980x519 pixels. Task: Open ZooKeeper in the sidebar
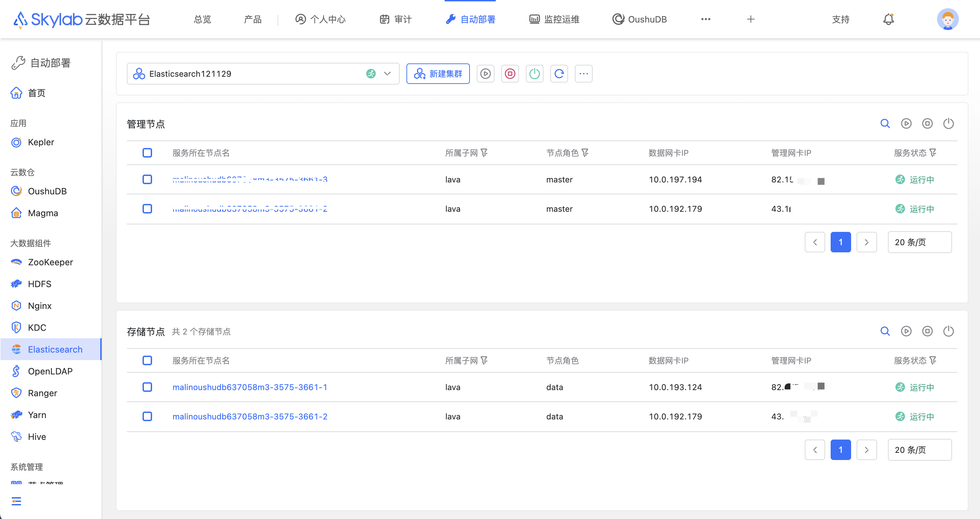(x=50, y=262)
